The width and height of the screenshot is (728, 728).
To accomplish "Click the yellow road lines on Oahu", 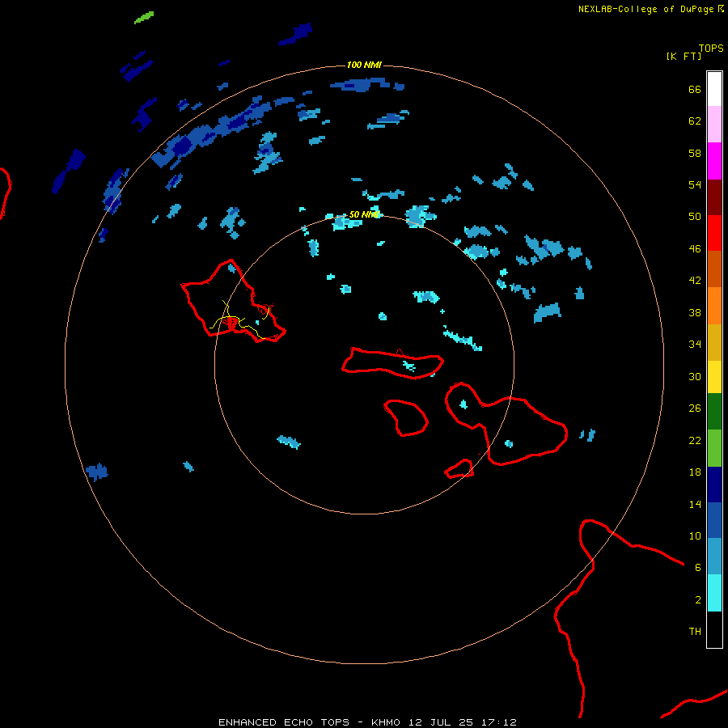I will 240,321.
